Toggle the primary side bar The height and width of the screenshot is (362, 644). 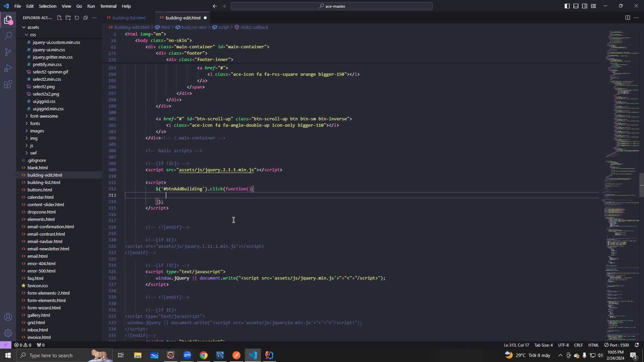(x=567, y=6)
